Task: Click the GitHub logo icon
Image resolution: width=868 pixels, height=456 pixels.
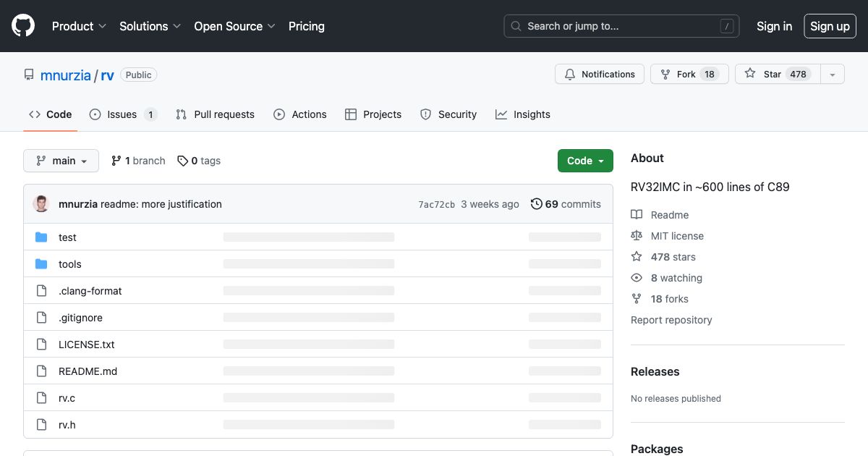Action: [22, 25]
